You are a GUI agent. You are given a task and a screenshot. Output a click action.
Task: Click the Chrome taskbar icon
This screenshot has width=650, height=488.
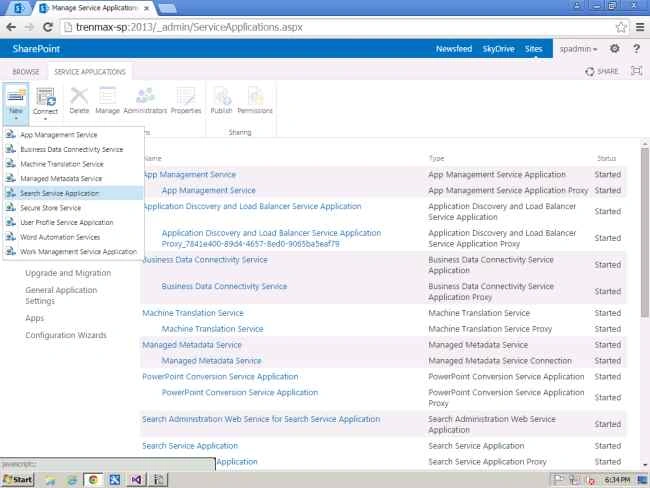[x=93, y=480]
